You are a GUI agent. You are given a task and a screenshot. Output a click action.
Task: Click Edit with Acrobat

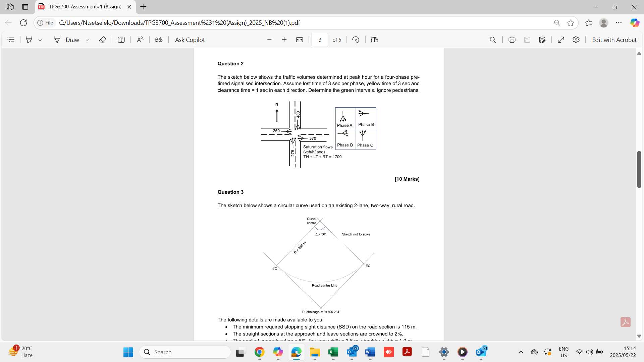tap(615, 40)
